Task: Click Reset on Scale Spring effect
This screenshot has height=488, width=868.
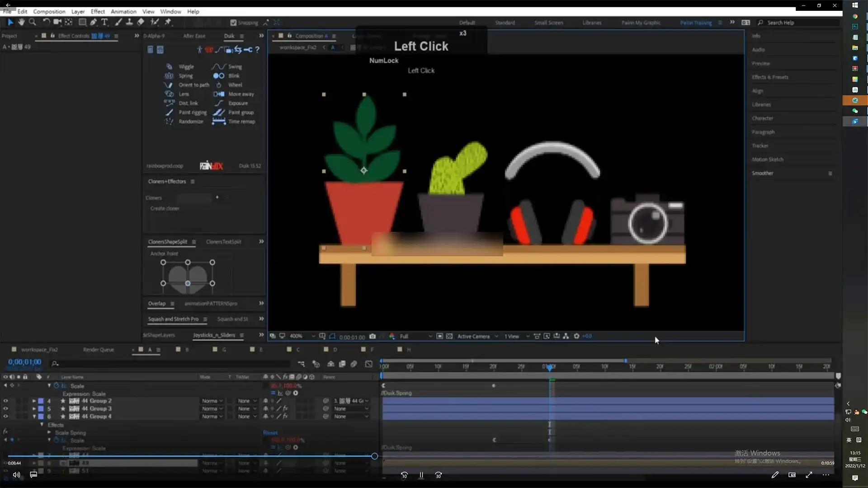Action: click(x=270, y=433)
